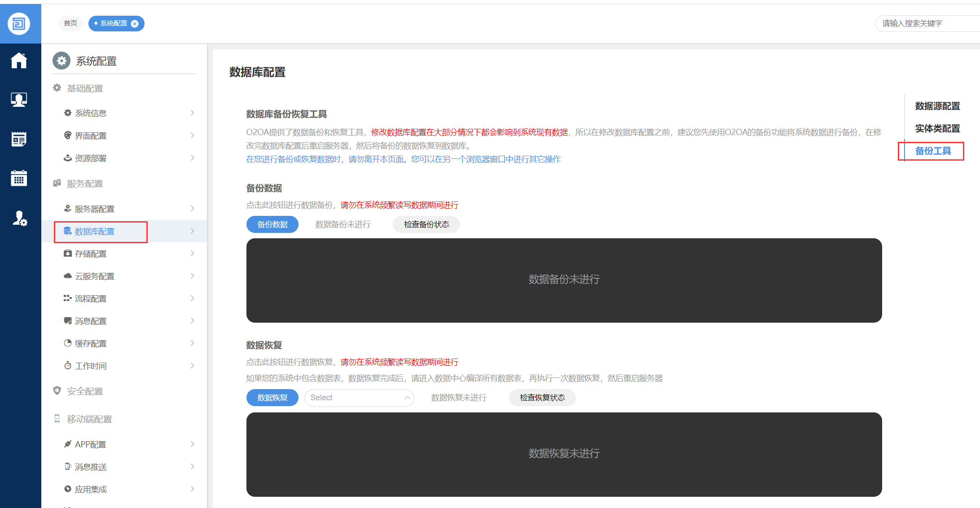This screenshot has height=508, width=980.
Task: Click the search keyword input field
Action: click(925, 23)
